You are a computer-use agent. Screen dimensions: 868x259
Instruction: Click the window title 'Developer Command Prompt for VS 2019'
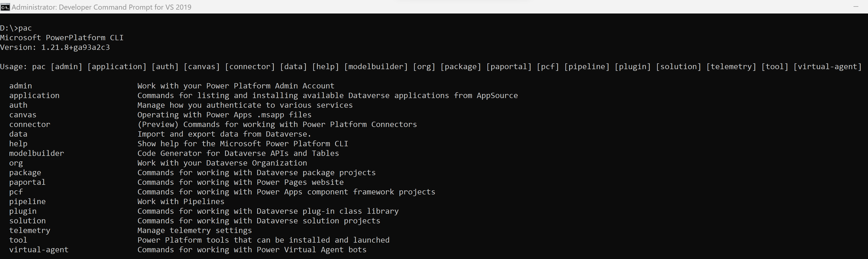(125, 7)
